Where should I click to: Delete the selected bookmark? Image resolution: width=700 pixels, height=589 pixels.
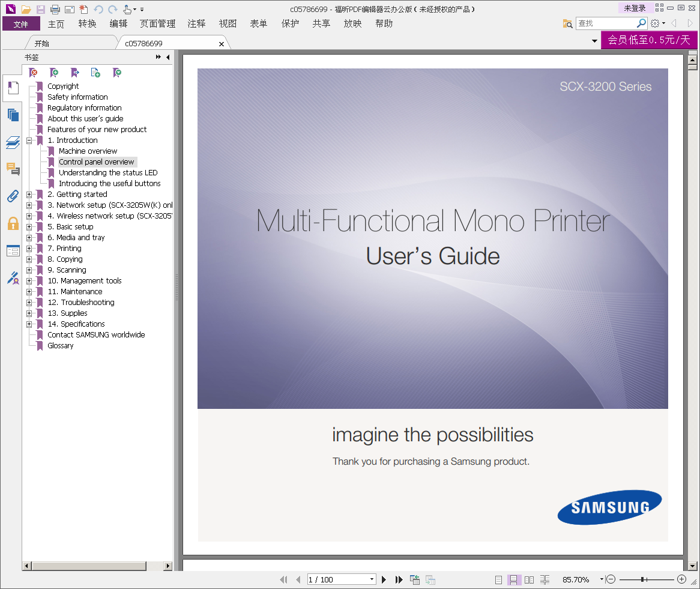pos(33,72)
